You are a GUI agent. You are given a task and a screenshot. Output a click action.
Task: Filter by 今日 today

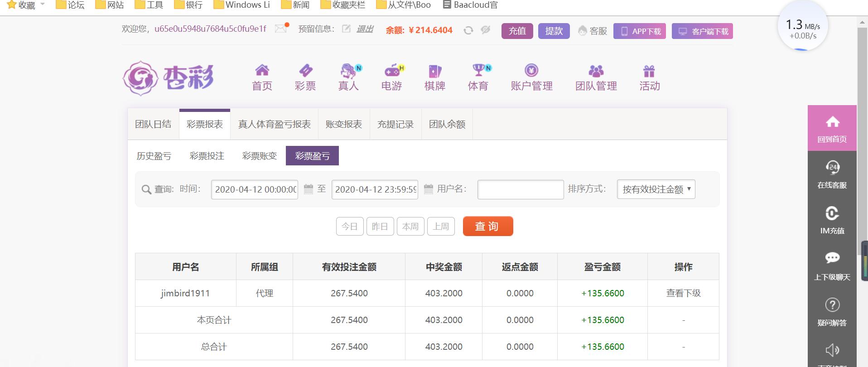pos(350,226)
